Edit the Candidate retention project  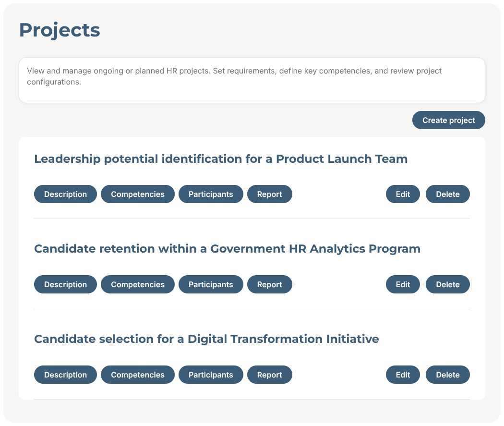pyautogui.click(x=403, y=285)
